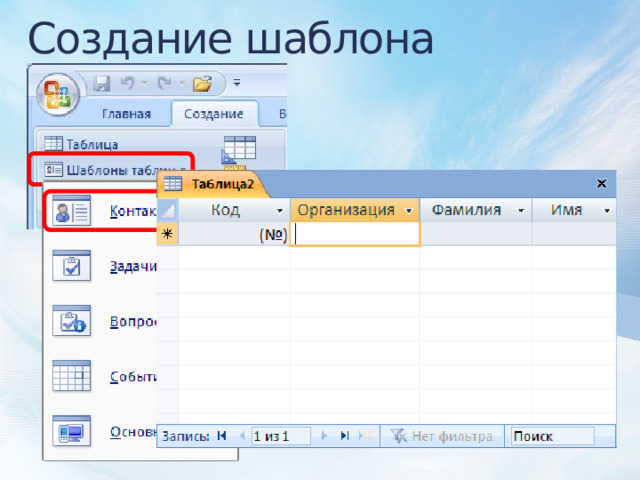The image size is (640, 480).
Task: Choose the События template icon
Action: click(71, 376)
